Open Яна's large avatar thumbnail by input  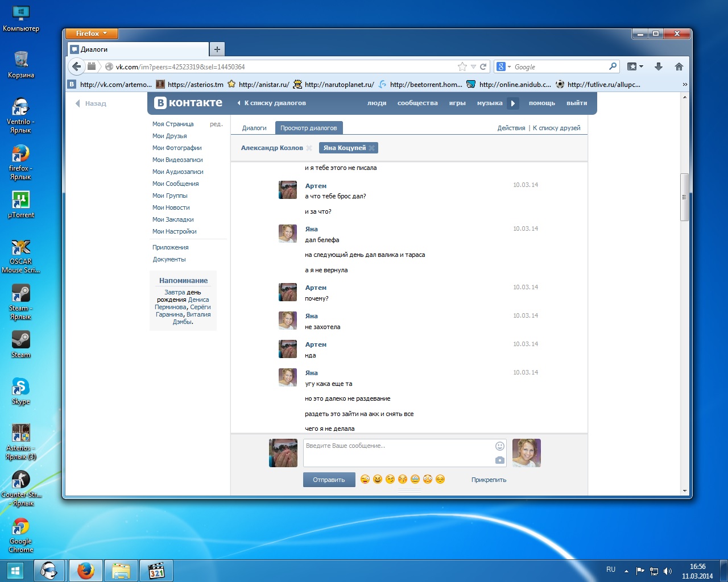(x=527, y=453)
